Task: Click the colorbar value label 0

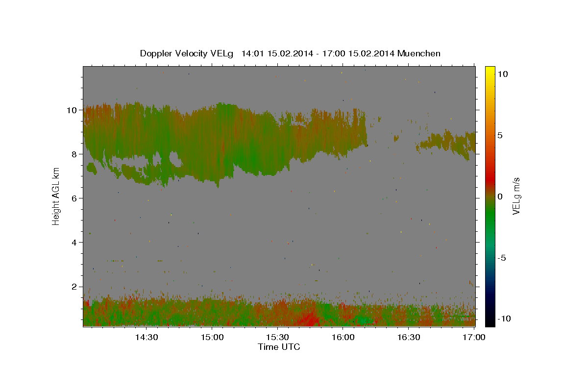Action: (500, 196)
